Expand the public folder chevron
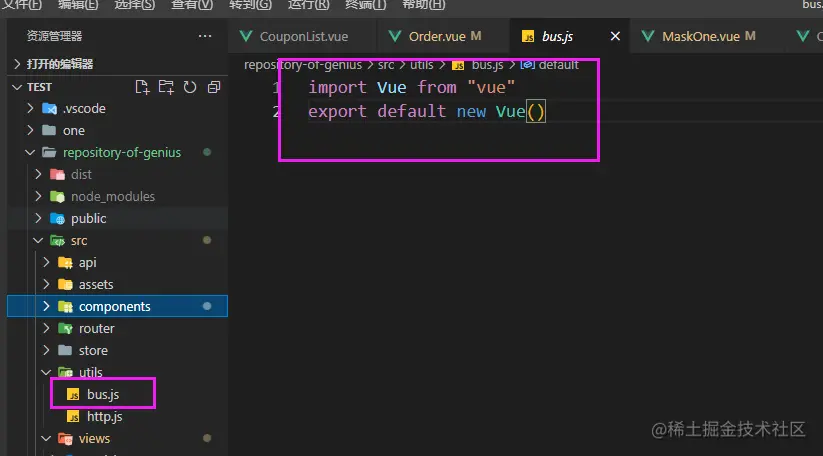 pyautogui.click(x=38, y=218)
